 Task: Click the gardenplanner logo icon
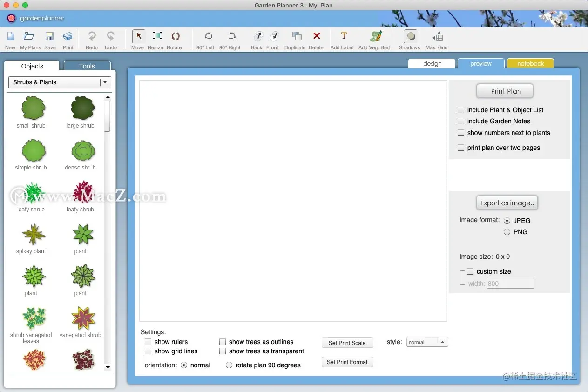click(12, 18)
